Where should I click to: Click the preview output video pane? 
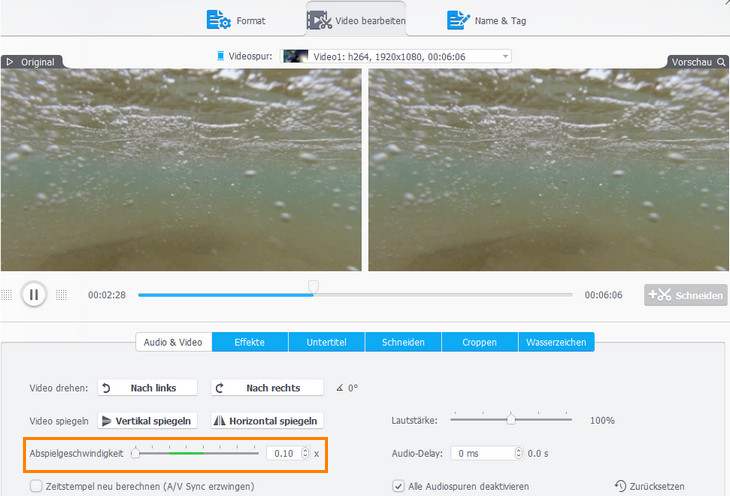pyautogui.click(x=548, y=170)
